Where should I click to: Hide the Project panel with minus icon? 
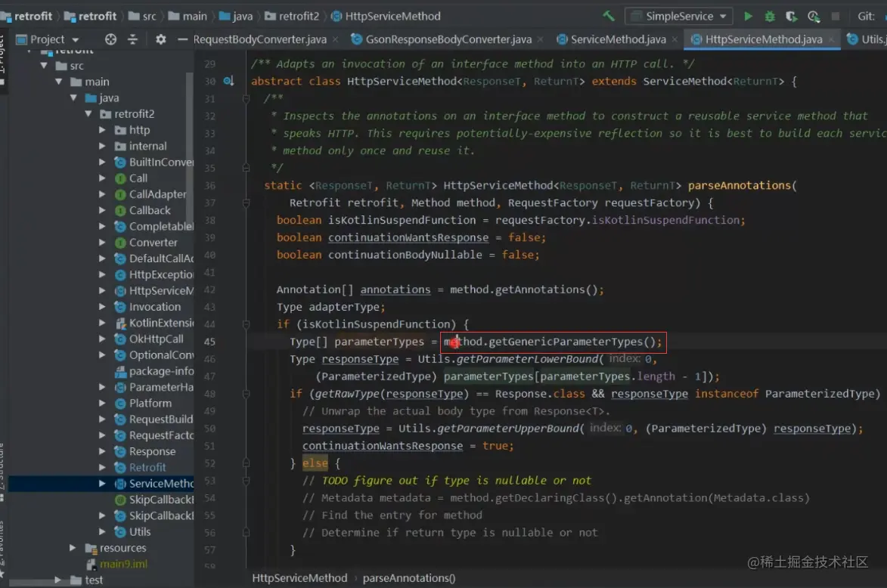(x=182, y=39)
